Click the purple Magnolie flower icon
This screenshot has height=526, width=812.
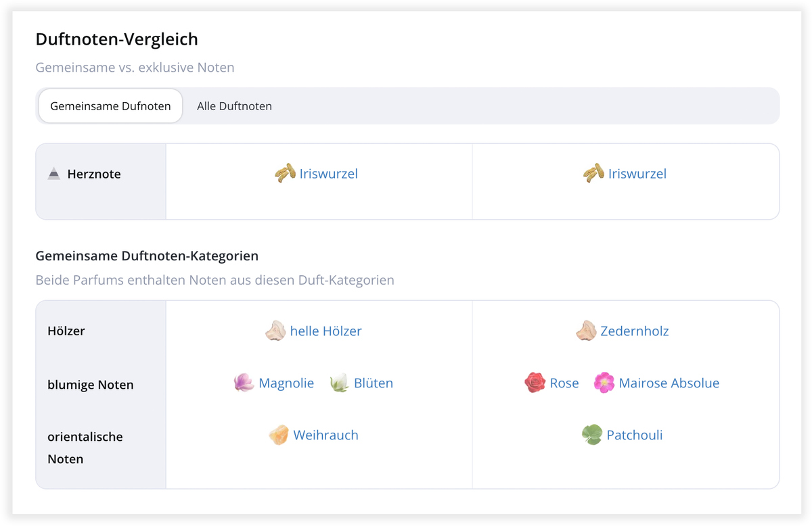(x=244, y=383)
